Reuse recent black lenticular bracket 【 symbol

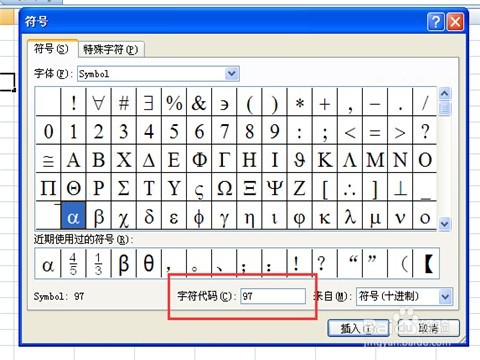[x=426, y=263]
